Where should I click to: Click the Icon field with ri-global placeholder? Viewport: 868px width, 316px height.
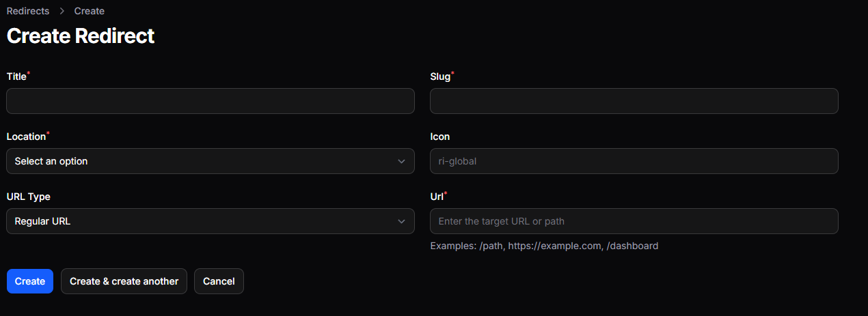(634, 161)
